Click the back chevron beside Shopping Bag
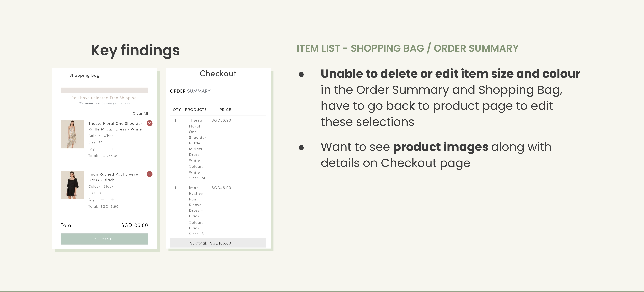The width and height of the screenshot is (644, 292). tap(62, 75)
